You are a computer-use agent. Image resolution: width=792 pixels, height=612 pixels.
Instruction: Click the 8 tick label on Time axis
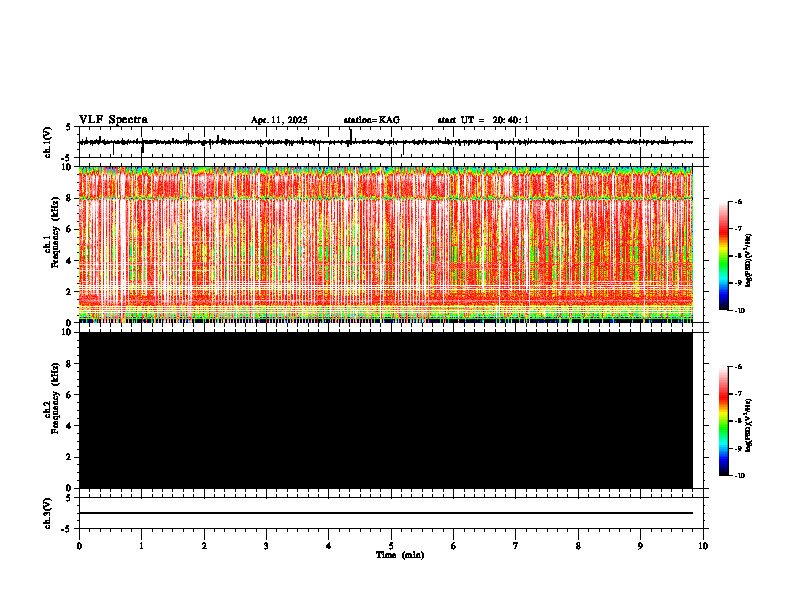pyautogui.click(x=578, y=546)
